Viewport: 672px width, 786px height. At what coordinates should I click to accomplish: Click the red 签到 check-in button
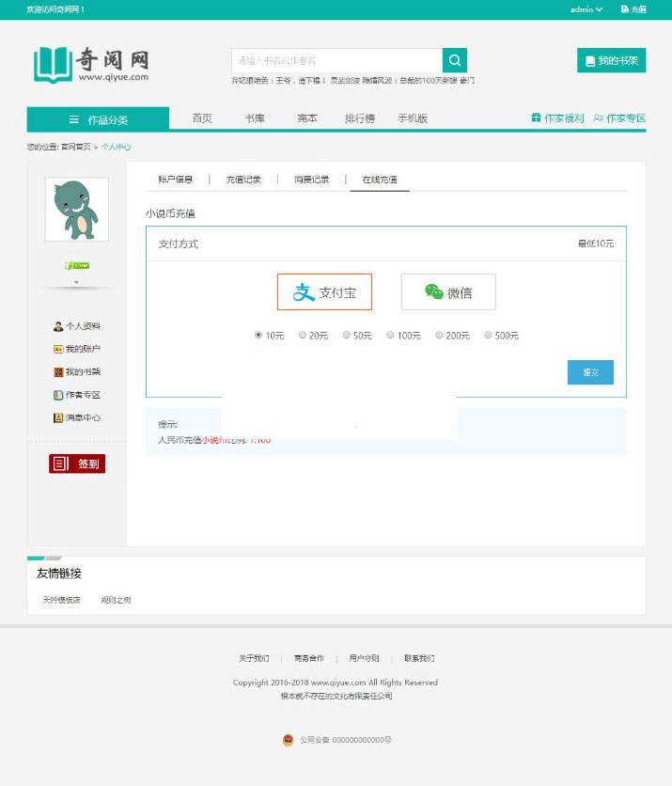coord(77,464)
